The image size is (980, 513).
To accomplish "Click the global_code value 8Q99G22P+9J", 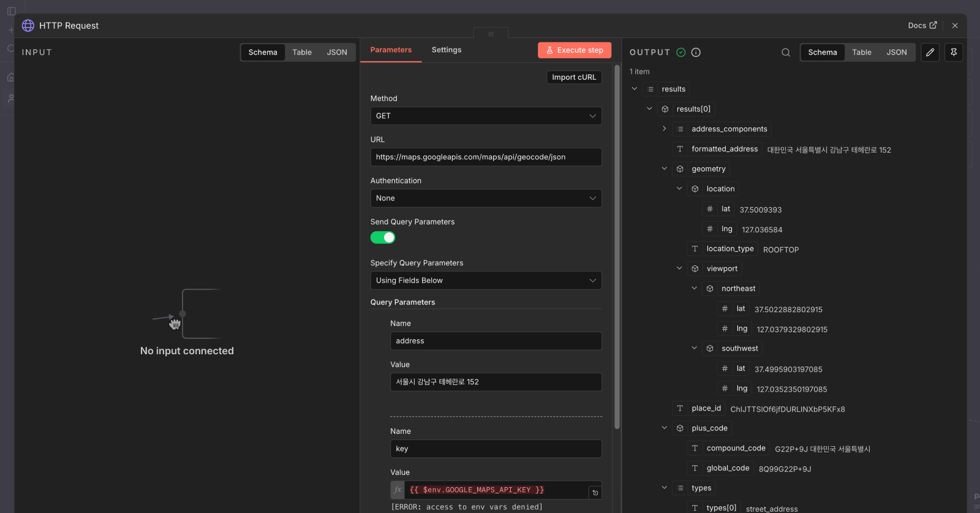I will tap(785, 469).
